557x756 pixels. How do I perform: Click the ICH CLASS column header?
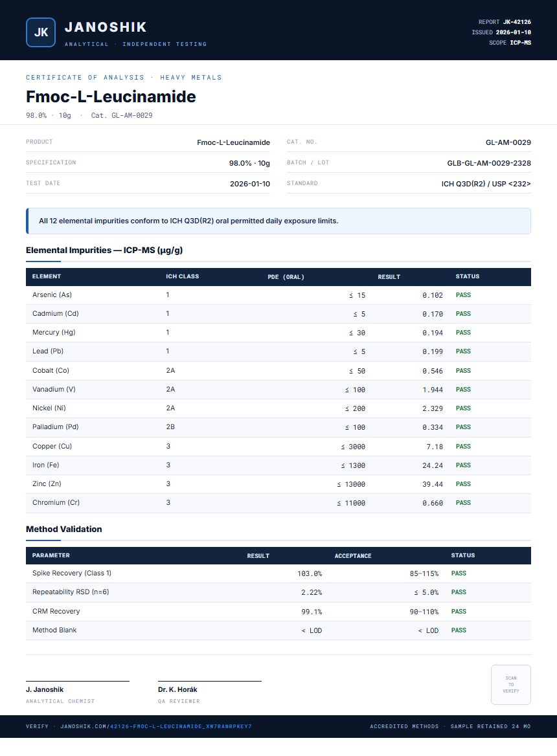coord(182,276)
